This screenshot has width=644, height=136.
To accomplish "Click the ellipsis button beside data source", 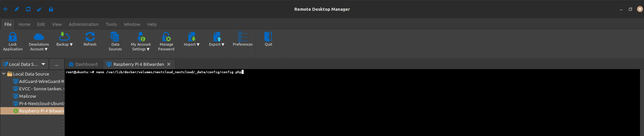I will coord(56,64).
